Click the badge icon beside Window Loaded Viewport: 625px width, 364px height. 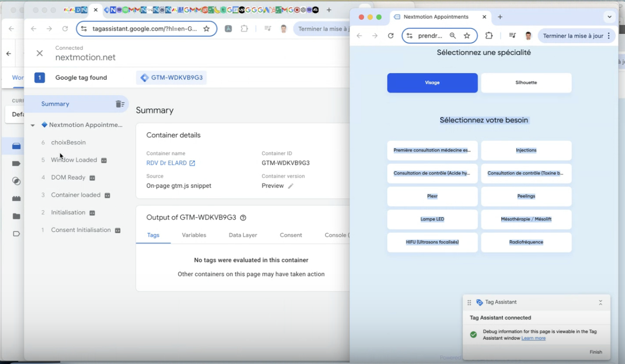(x=104, y=161)
